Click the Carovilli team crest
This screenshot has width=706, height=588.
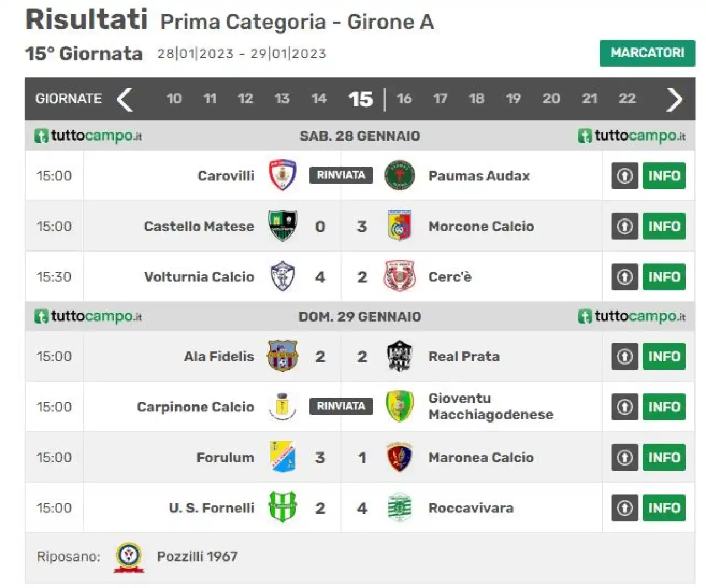(x=282, y=175)
